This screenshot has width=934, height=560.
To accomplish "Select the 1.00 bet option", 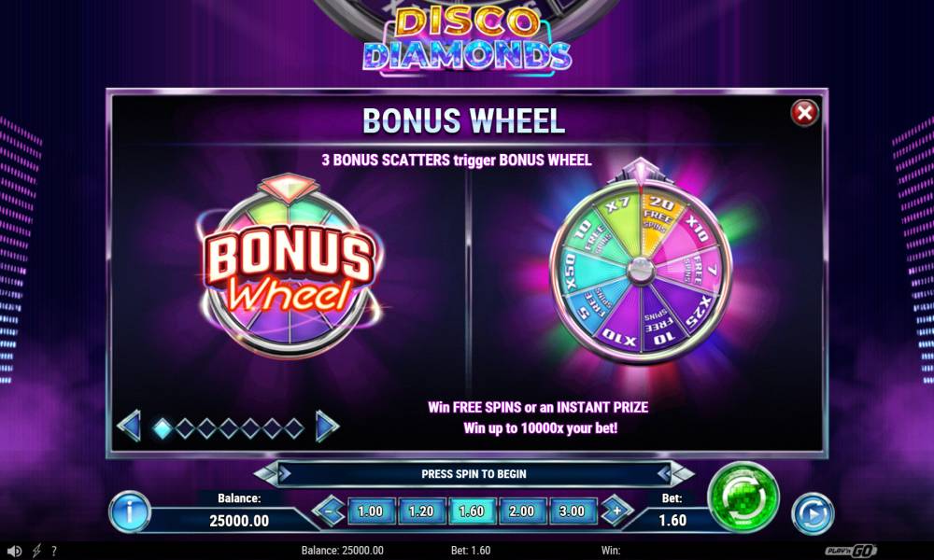I will (x=370, y=511).
